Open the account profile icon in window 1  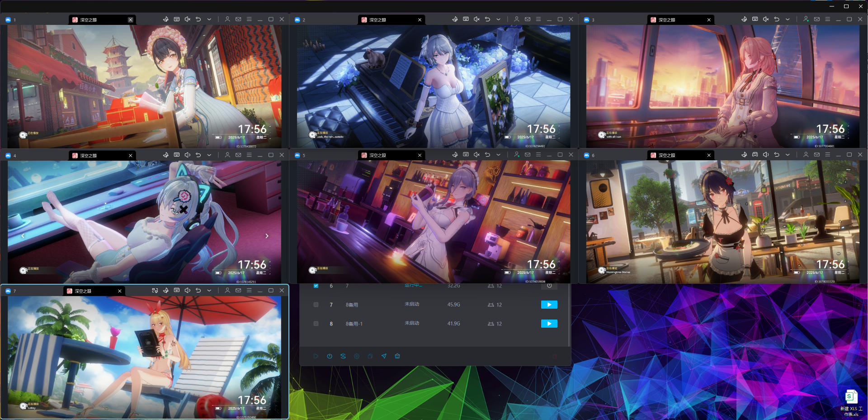point(227,19)
